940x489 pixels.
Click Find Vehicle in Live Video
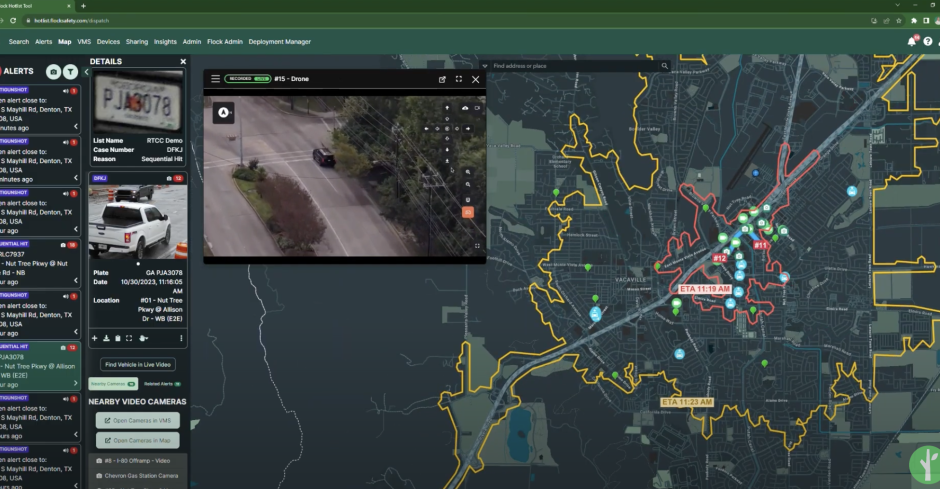click(138, 364)
